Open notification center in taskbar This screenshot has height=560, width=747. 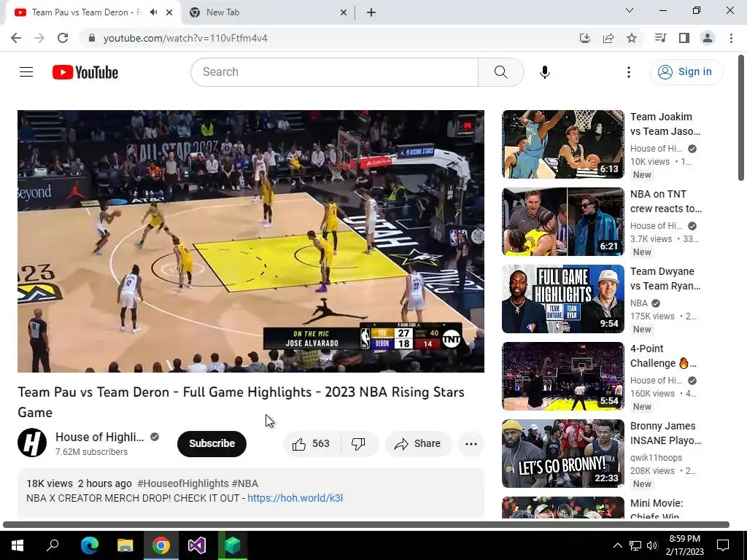[x=723, y=545]
